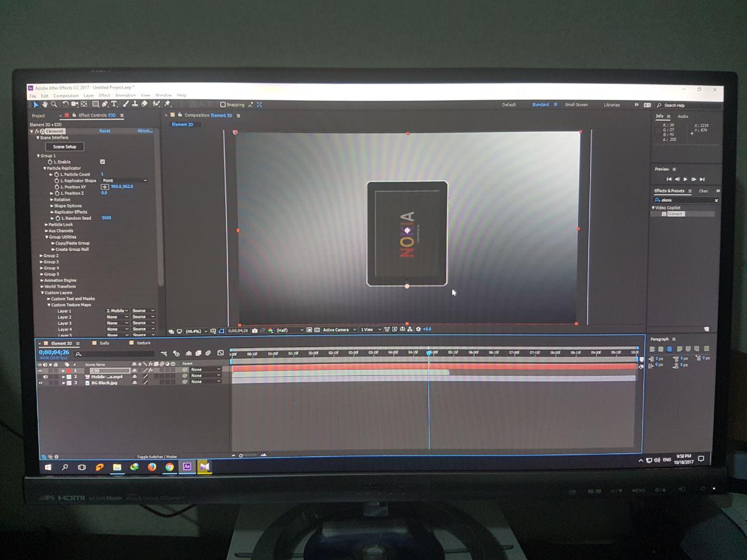Open the Animation menu
Image resolution: width=747 pixels, height=560 pixels.
125,96
